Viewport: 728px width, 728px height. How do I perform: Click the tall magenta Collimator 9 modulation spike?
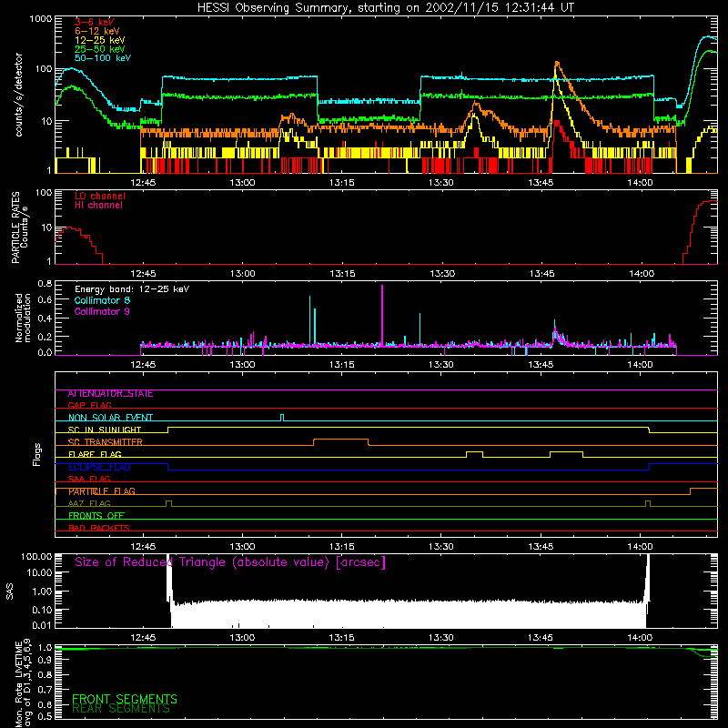[x=382, y=315]
